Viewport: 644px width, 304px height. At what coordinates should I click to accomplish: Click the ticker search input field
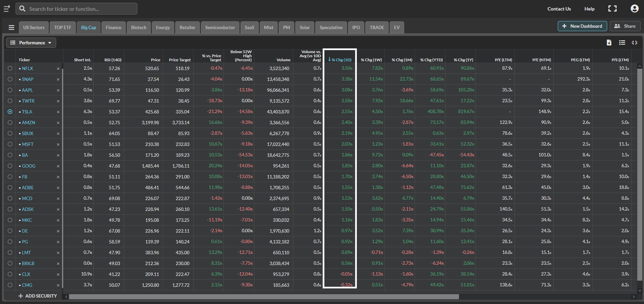click(76, 9)
